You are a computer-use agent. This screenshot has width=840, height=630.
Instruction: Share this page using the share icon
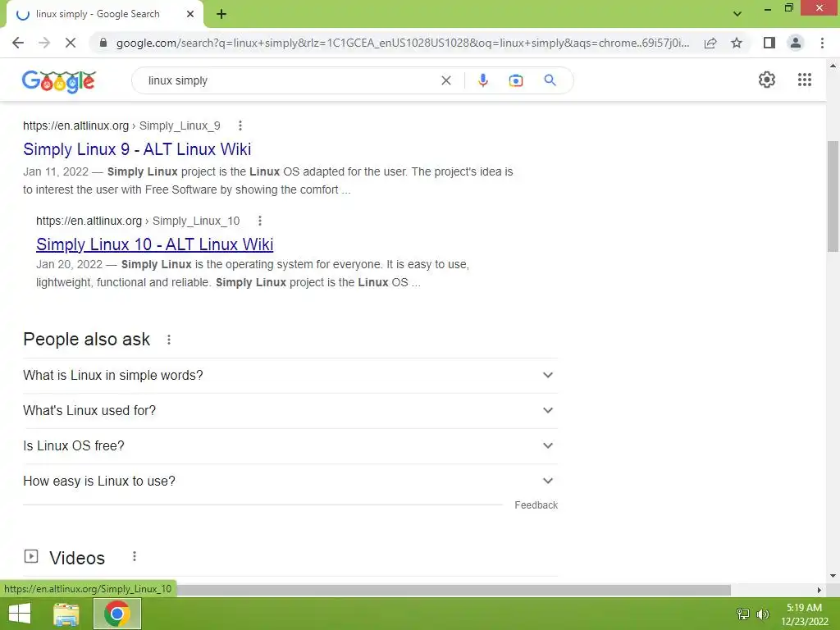[710, 43]
